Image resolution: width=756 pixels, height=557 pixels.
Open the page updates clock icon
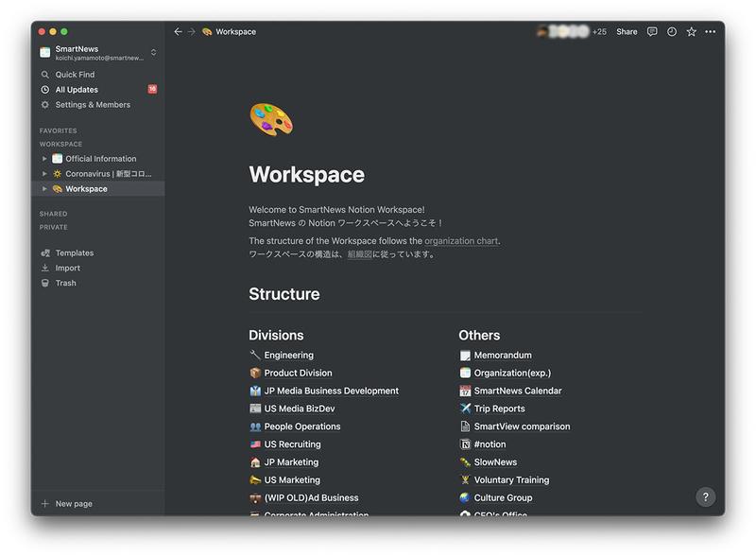point(672,31)
